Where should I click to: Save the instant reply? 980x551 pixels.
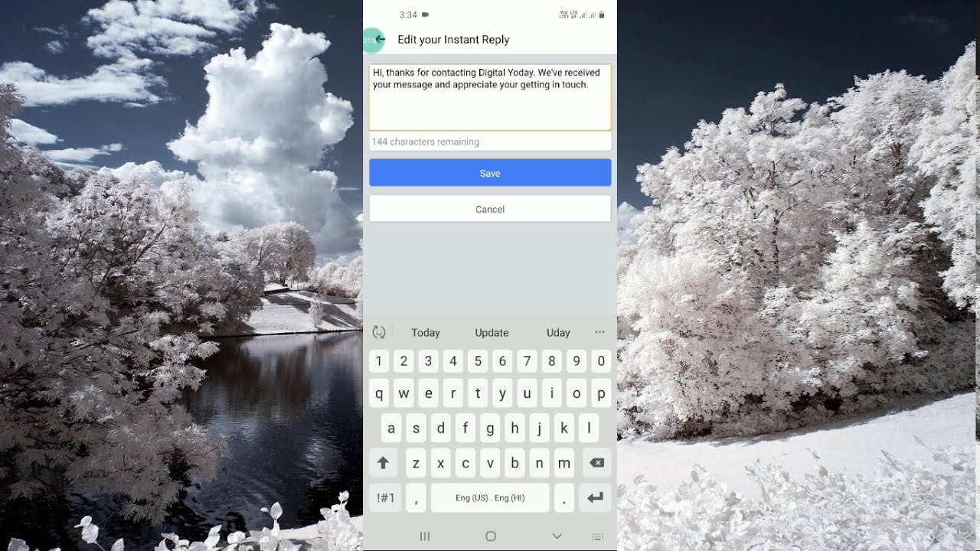click(x=490, y=173)
